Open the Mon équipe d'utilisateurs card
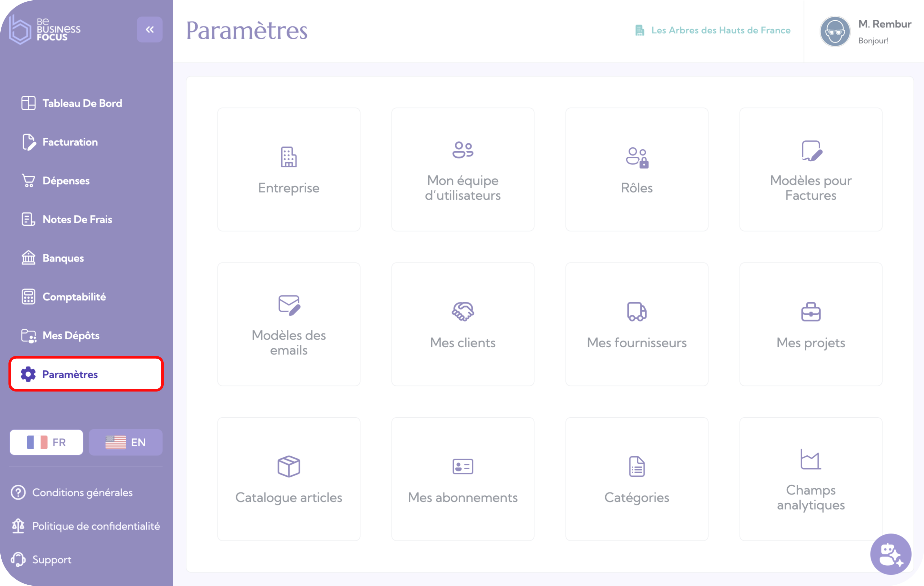The image size is (924, 586). (463, 169)
